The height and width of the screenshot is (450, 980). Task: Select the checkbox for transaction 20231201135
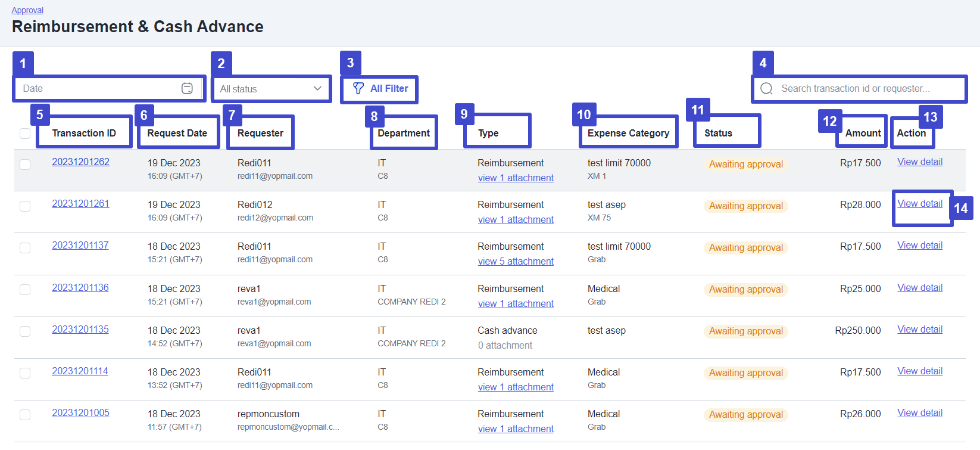click(25, 331)
